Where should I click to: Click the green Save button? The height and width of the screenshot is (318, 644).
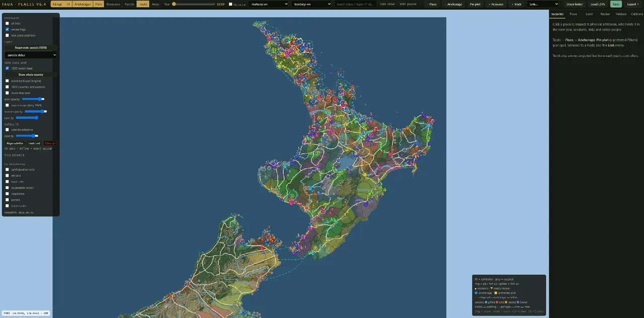pos(616,4)
